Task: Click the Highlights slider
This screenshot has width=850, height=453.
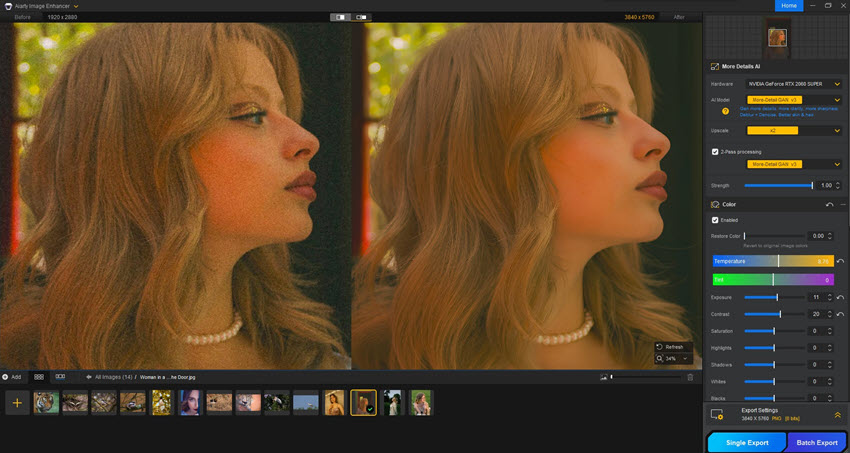Action: (774, 348)
